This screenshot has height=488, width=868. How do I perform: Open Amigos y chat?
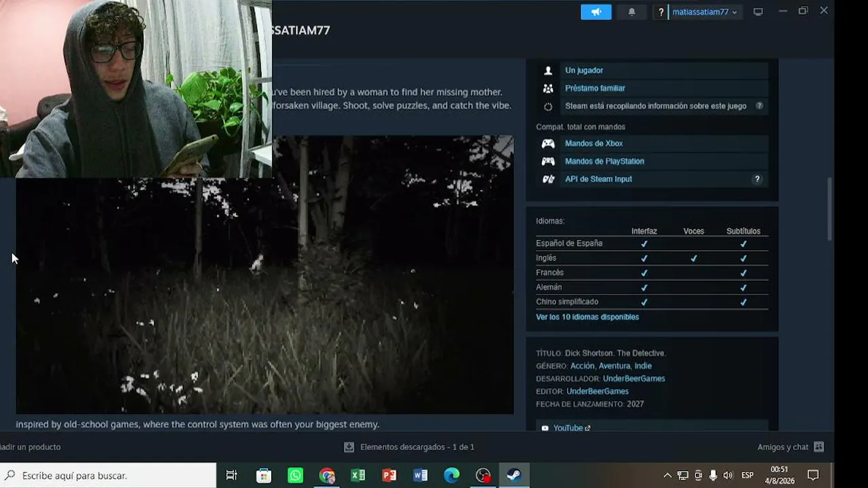click(783, 447)
